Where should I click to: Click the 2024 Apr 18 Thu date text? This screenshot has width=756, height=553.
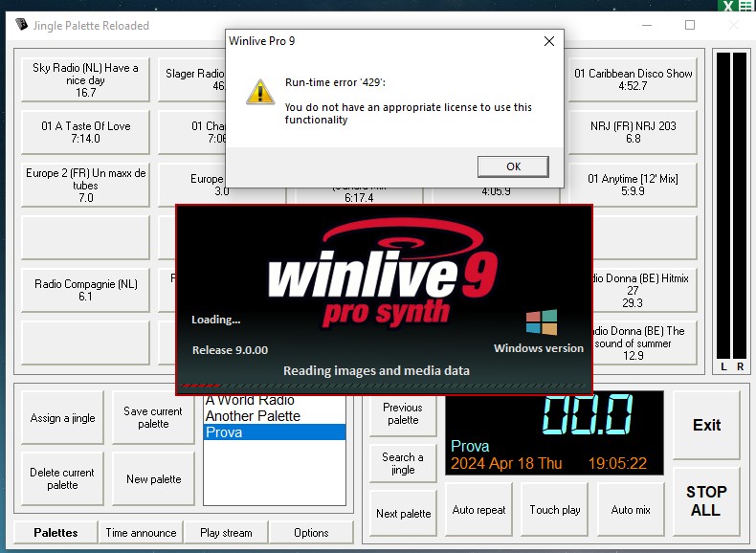click(x=506, y=463)
